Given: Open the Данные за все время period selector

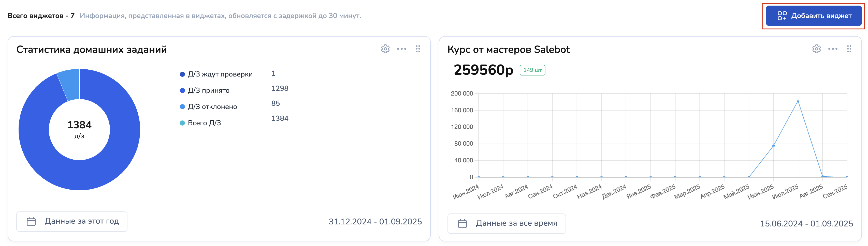Looking at the screenshot, I should 507,223.
